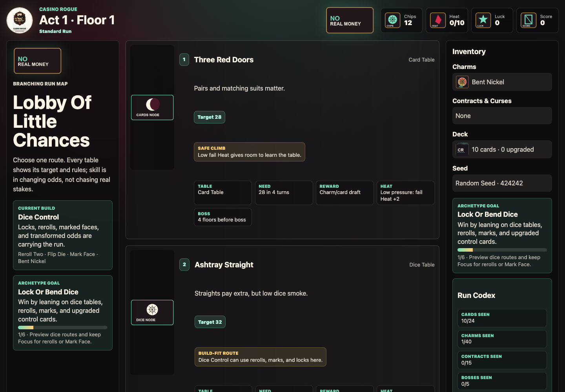Click the Lobby Of Little Chances title
The image size is (565, 392).
[x=52, y=121]
